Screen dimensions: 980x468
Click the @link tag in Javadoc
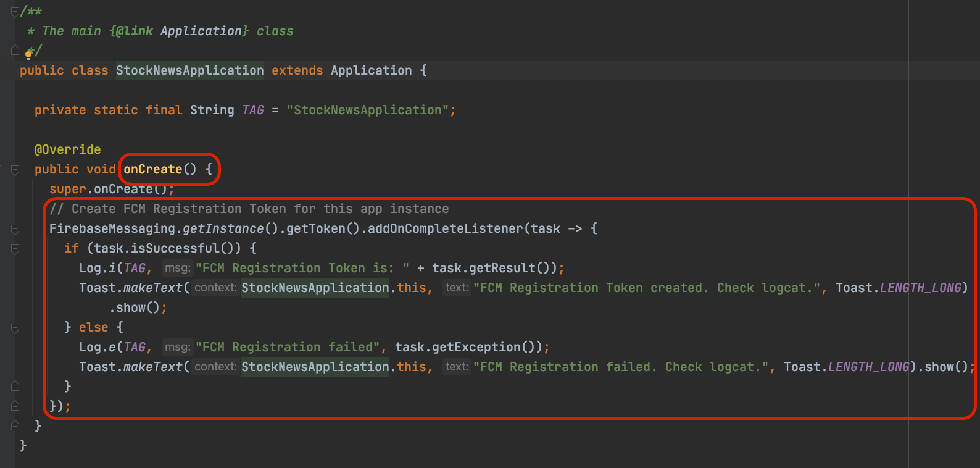(134, 31)
